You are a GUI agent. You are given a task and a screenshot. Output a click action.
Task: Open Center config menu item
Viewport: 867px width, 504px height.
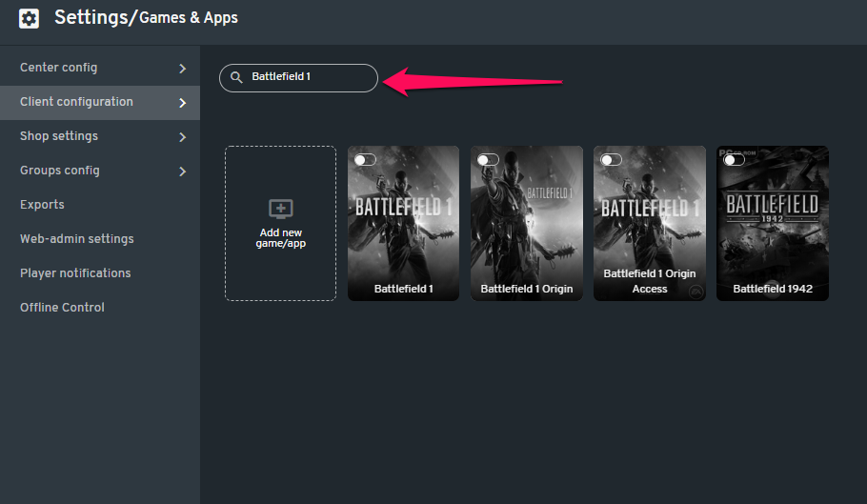click(100, 68)
